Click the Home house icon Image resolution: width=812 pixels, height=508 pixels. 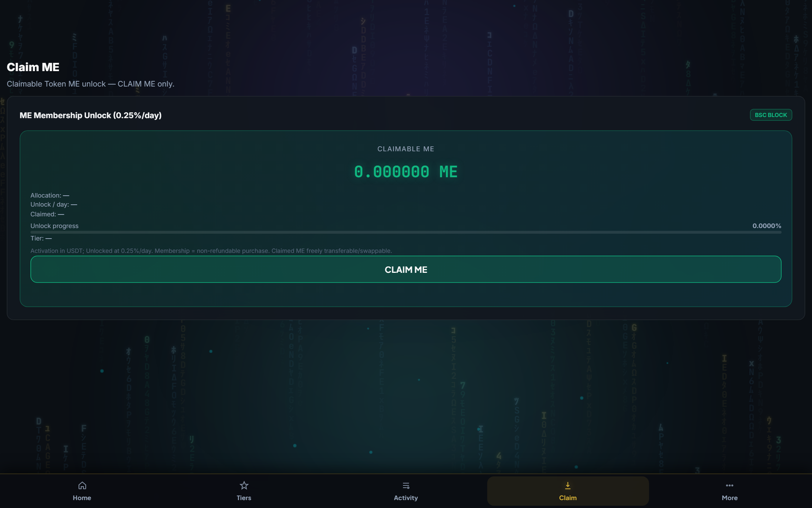point(82,486)
